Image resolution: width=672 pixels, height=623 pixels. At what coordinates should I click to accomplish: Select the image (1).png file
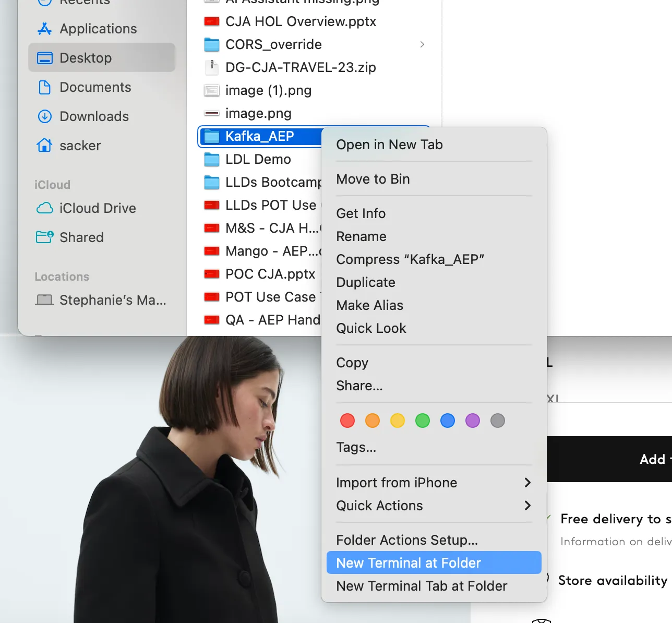click(268, 90)
